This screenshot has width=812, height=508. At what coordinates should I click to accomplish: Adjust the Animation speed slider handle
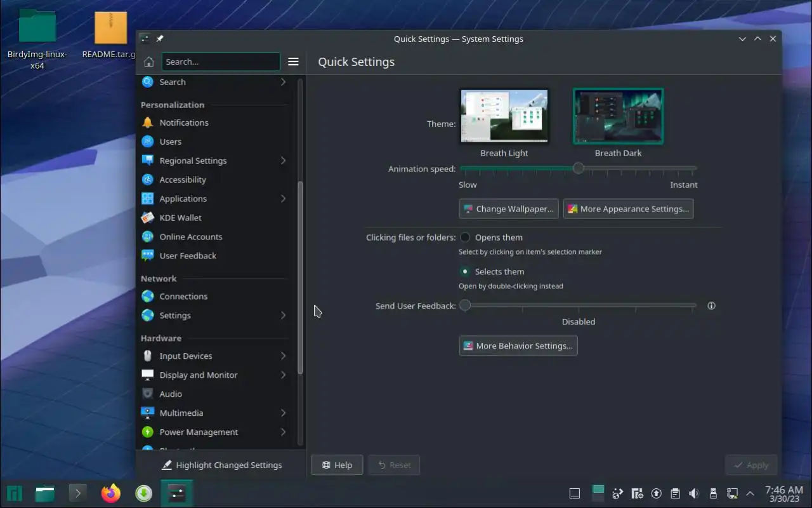[578, 168]
